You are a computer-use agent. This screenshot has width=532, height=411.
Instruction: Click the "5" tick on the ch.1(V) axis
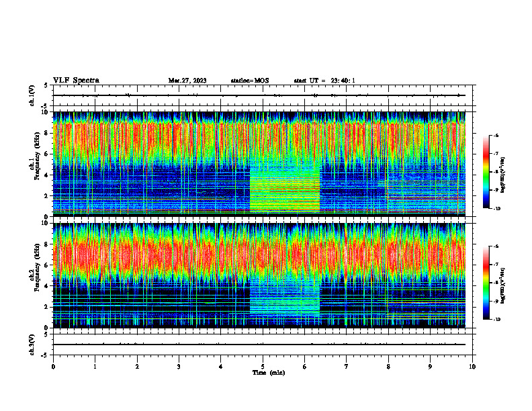click(46, 86)
